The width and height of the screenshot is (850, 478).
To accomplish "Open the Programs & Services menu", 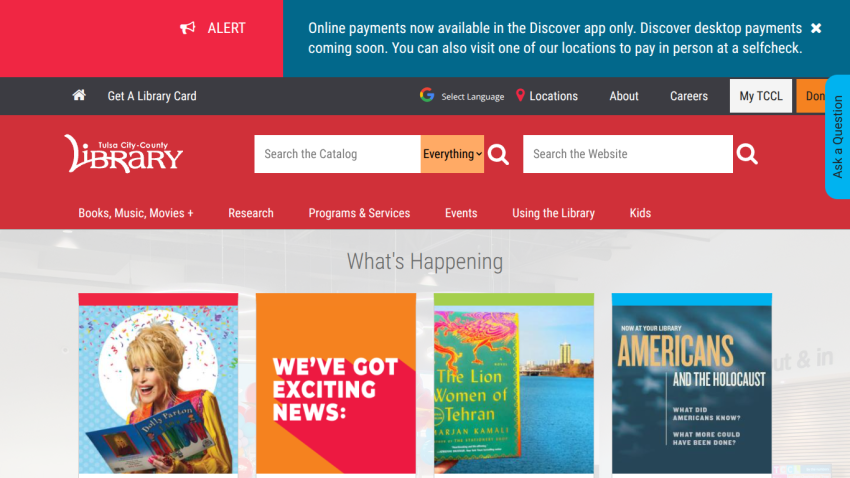I will tap(359, 213).
